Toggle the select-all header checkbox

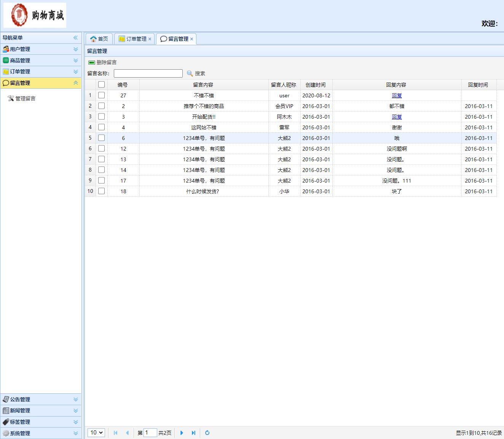pyautogui.click(x=101, y=85)
